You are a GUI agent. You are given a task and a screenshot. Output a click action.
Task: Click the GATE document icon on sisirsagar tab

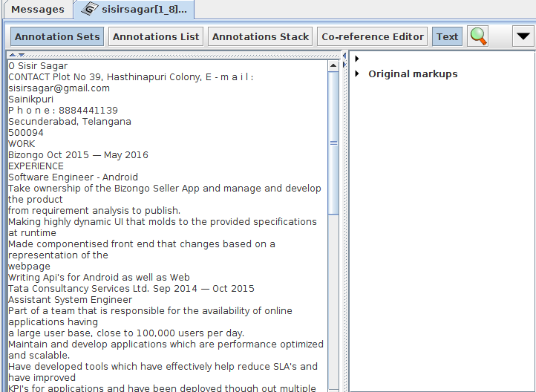[x=90, y=10]
